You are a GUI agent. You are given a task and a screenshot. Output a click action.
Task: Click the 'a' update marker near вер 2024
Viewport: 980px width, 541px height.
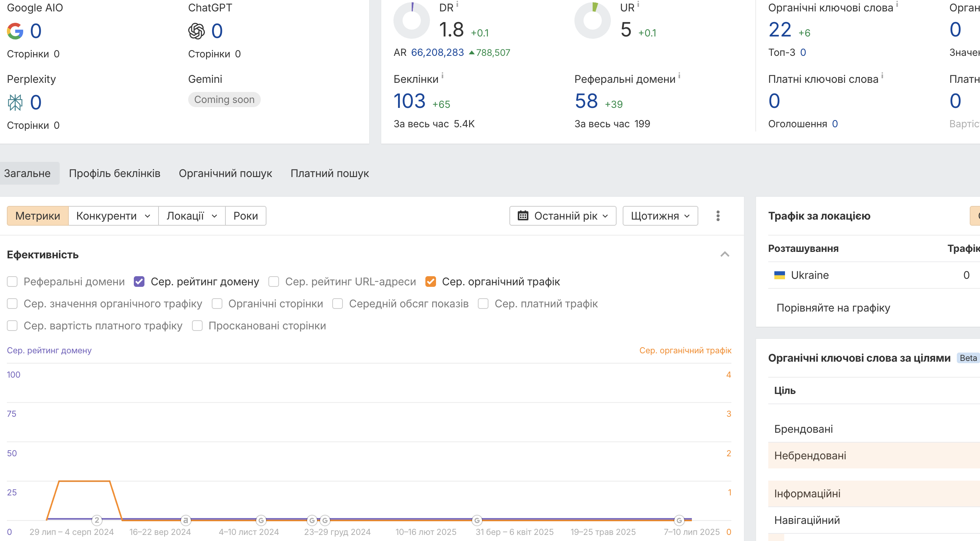point(185,520)
